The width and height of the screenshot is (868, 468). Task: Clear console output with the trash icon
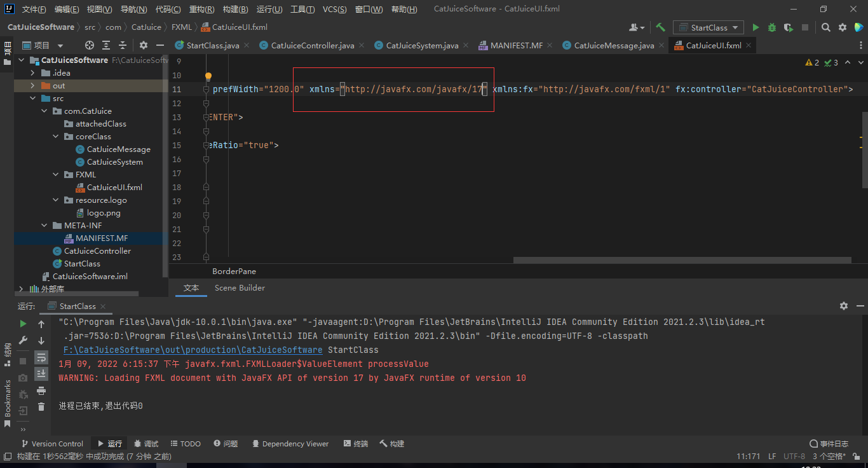point(41,408)
